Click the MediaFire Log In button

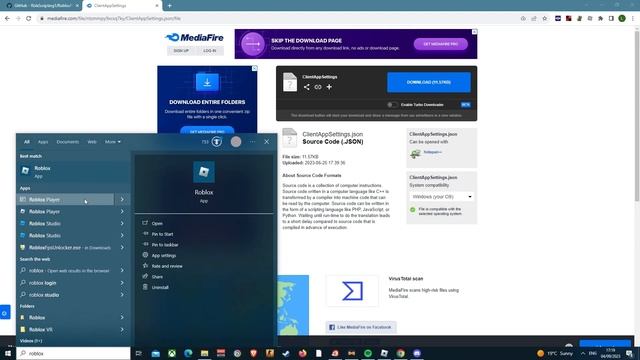click(x=209, y=51)
